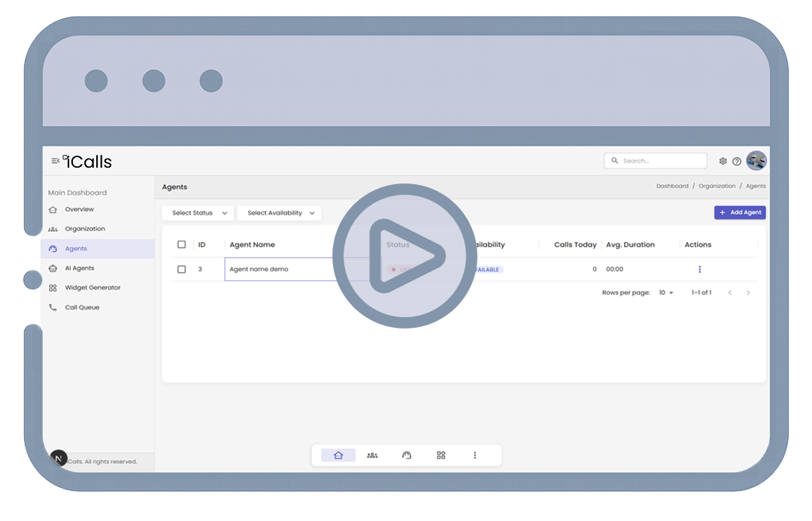Expand the Select Availability dropdown

279,213
